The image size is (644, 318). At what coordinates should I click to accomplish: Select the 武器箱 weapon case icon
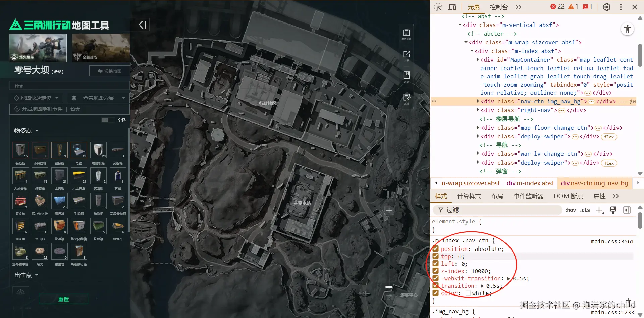click(x=118, y=150)
